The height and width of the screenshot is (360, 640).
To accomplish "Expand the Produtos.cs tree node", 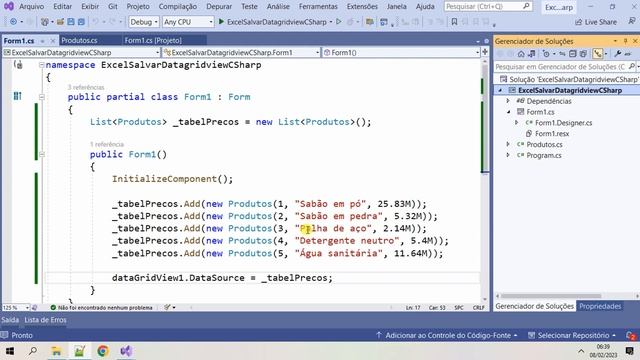I will click(x=508, y=144).
